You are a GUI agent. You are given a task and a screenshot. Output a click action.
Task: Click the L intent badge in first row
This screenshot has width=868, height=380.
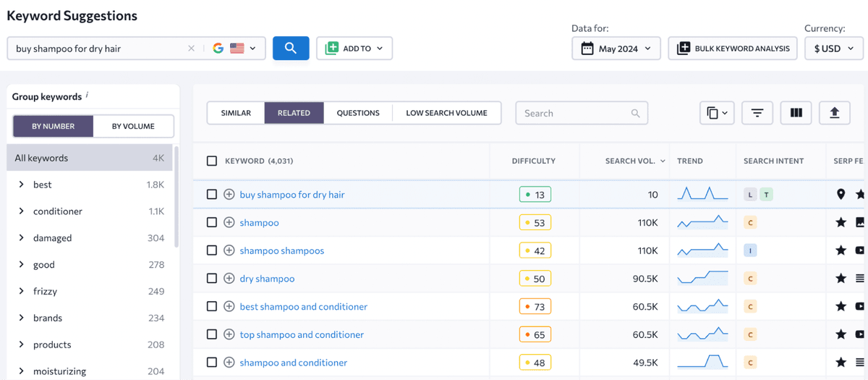click(750, 195)
